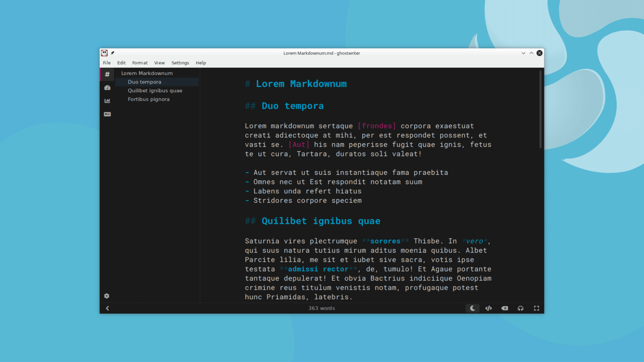
Task: Open the Session Statistics gauge tab
Action: point(107,88)
